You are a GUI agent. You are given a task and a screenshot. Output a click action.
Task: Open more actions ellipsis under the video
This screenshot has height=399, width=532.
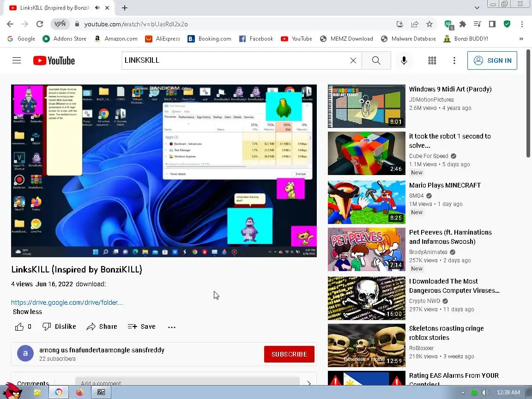(x=172, y=327)
